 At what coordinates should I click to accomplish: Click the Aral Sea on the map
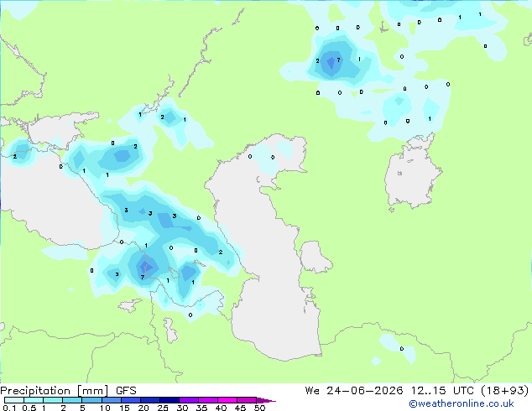[411, 178]
